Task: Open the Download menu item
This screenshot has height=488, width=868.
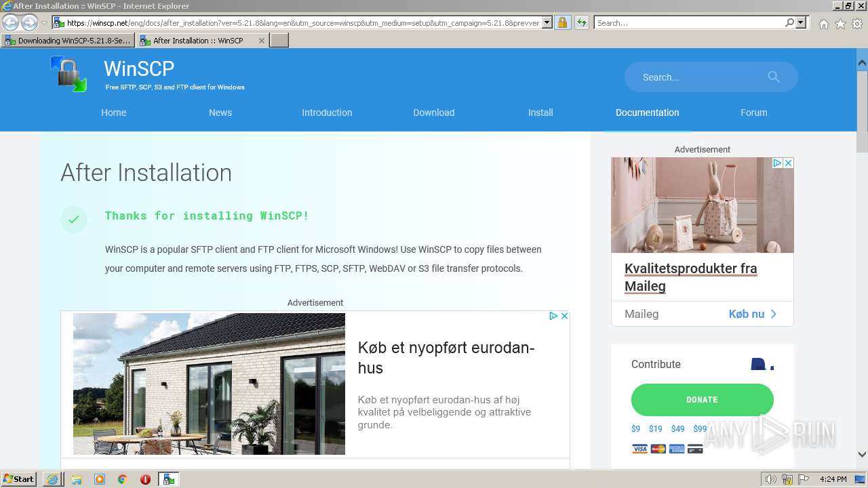Action: pyautogui.click(x=434, y=113)
